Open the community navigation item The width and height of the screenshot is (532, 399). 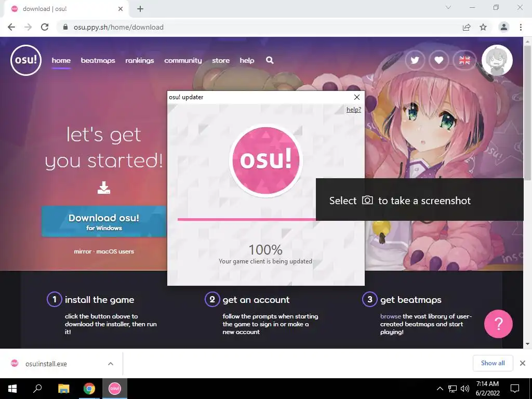(183, 60)
